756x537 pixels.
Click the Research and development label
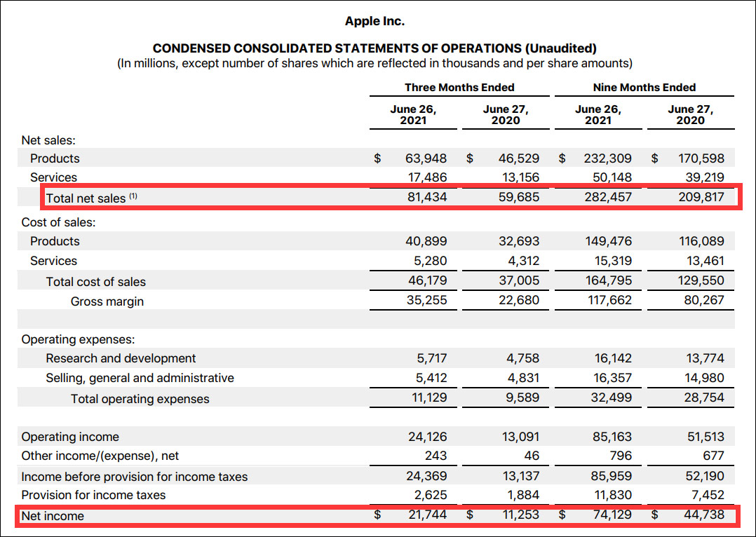click(121, 358)
